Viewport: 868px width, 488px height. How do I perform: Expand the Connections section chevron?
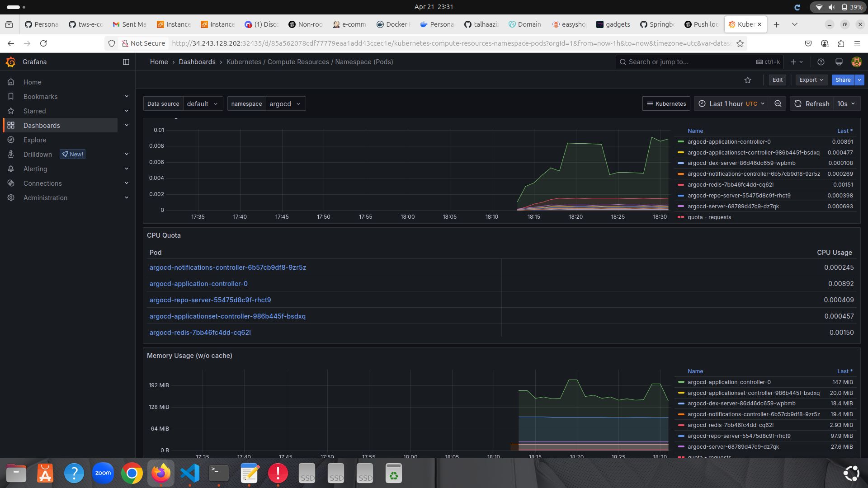(x=127, y=183)
